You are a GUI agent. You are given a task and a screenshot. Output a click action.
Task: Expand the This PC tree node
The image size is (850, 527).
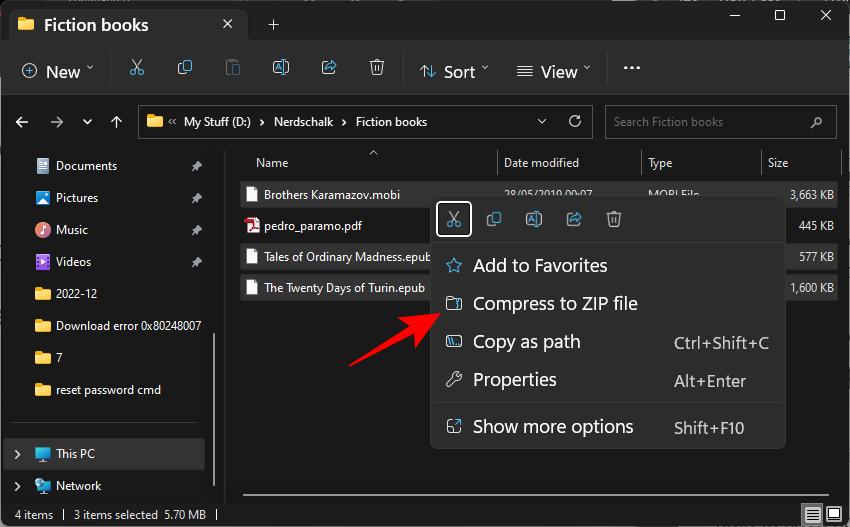pos(17,454)
